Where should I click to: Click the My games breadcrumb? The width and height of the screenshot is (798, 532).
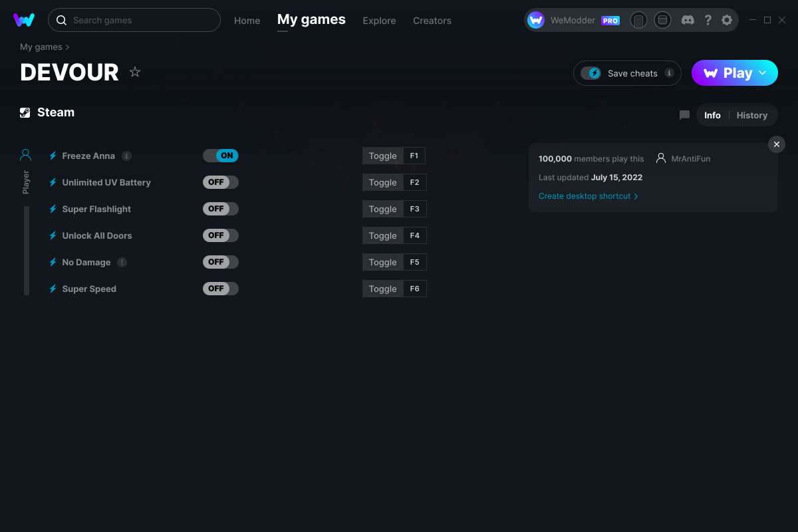coord(41,47)
